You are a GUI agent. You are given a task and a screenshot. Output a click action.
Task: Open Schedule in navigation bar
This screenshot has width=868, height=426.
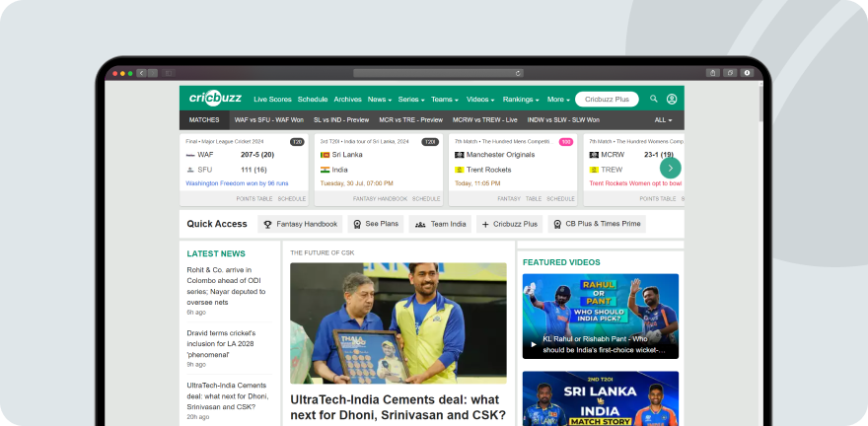pos(313,99)
